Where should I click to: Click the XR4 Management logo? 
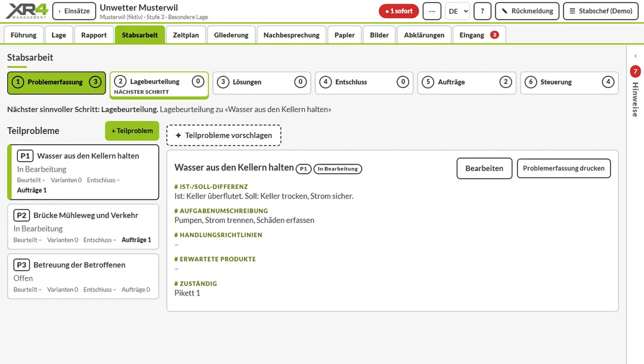pyautogui.click(x=27, y=11)
